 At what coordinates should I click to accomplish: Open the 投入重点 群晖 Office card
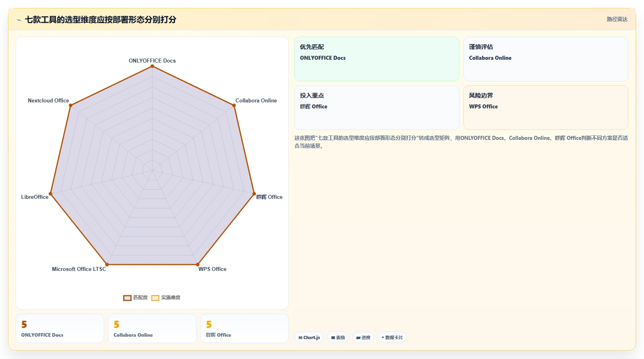click(377, 108)
